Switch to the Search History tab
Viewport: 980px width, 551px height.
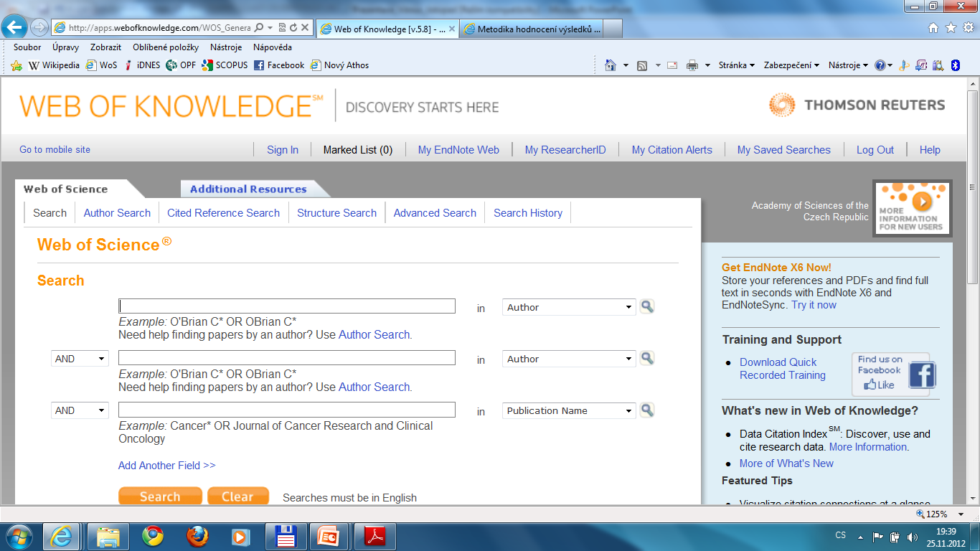coord(528,213)
